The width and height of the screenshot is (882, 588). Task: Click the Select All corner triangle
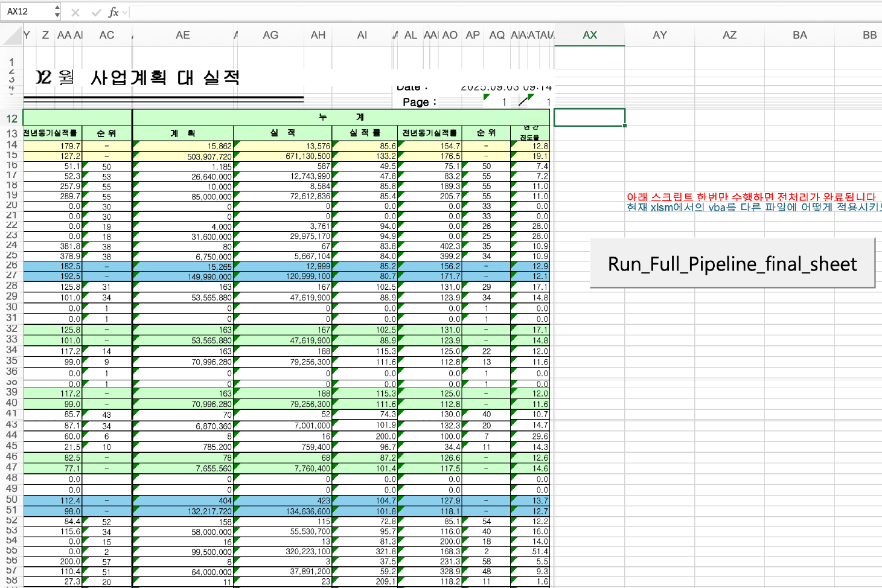click(12, 35)
